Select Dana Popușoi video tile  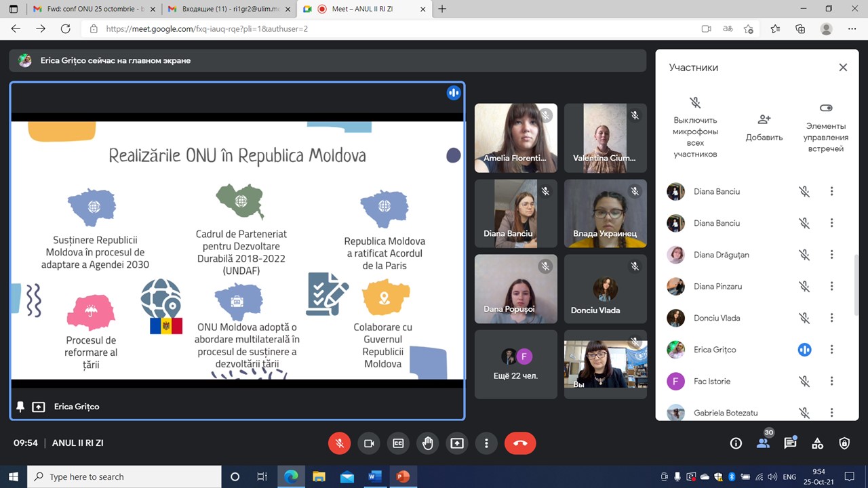(516, 289)
